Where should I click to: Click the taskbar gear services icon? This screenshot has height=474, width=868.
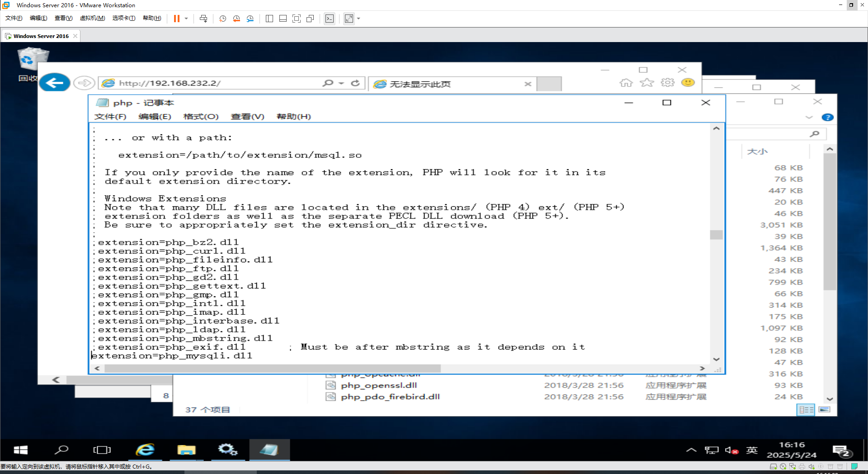coord(227,450)
